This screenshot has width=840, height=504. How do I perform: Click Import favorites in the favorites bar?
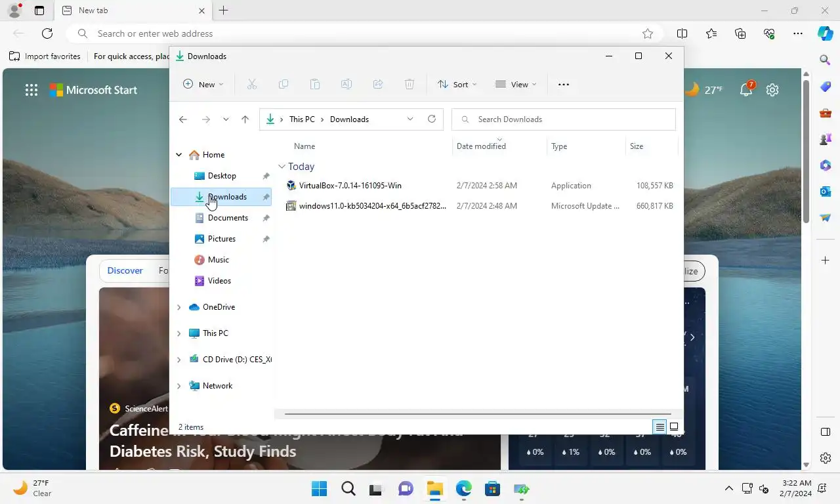click(45, 56)
